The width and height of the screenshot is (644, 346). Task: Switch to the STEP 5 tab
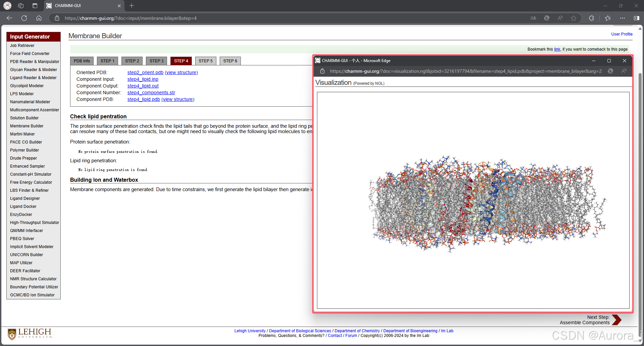click(x=206, y=61)
